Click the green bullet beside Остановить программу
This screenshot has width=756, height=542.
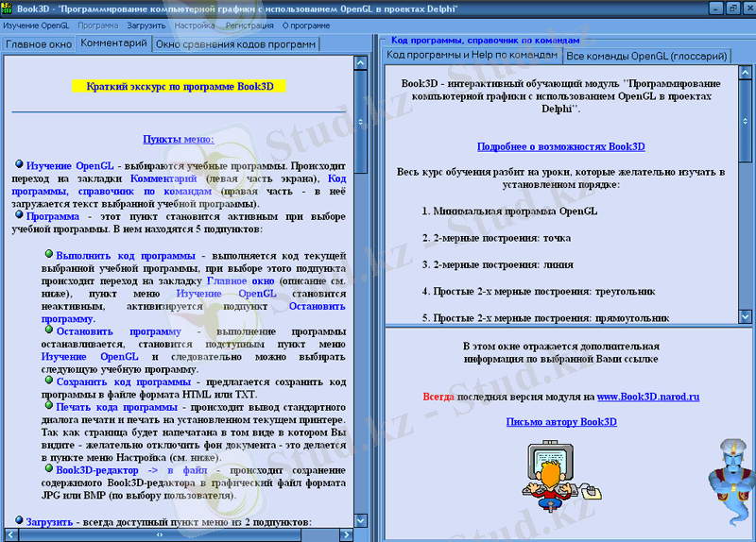(49, 330)
